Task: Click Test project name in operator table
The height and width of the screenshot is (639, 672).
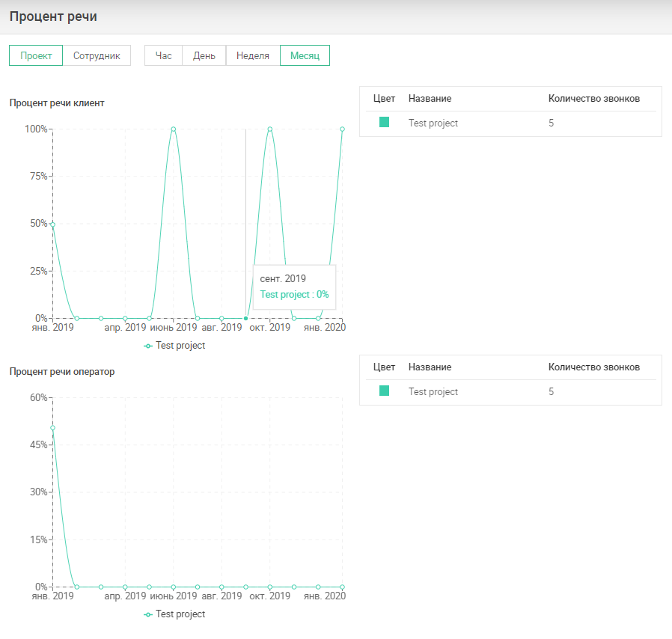Action: tap(433, 392)
